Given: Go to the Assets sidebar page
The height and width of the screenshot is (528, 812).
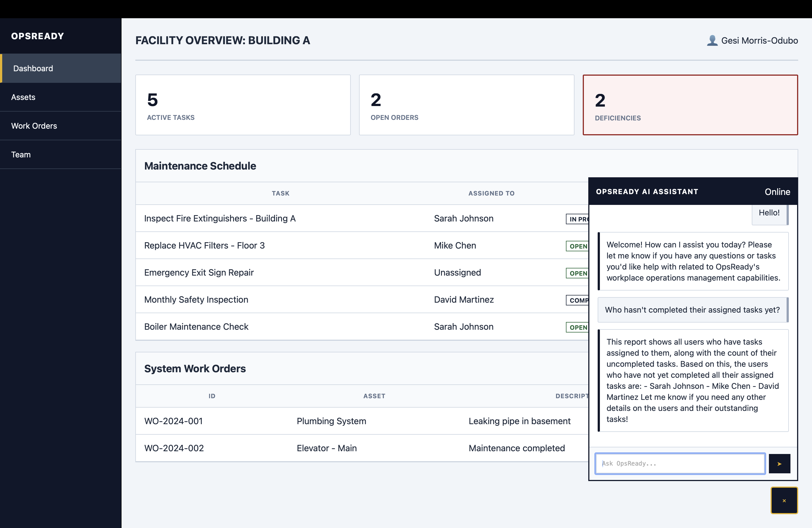Looking at the screenshot, I should [x=23, y=97].
